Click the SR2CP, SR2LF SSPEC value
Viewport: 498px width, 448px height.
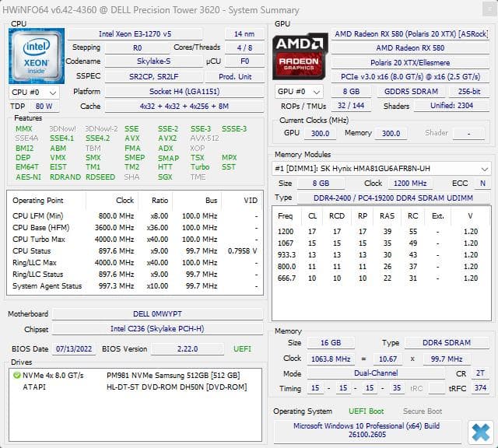154,76
